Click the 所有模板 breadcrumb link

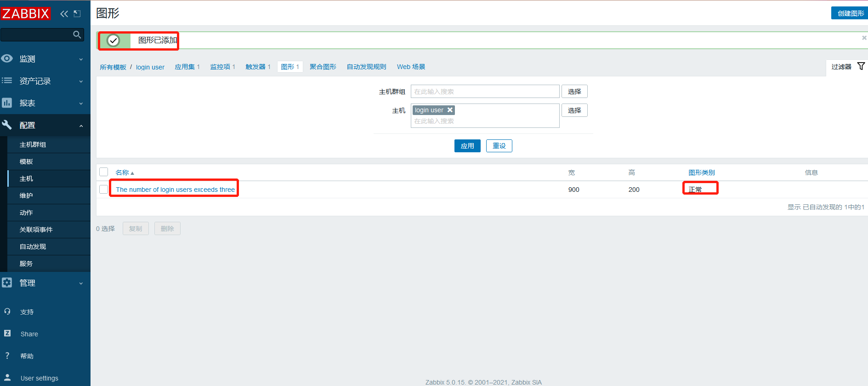point(113,67)
